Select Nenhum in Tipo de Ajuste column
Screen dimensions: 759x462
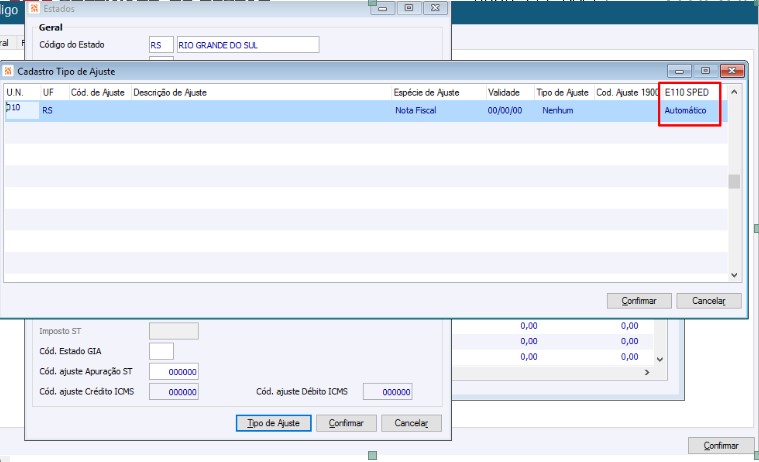(x=558, y=110)
